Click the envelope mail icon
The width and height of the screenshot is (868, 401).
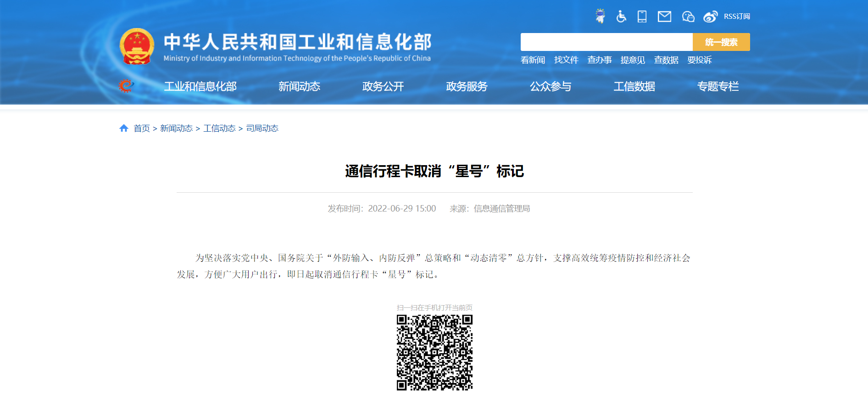[664, 17]
